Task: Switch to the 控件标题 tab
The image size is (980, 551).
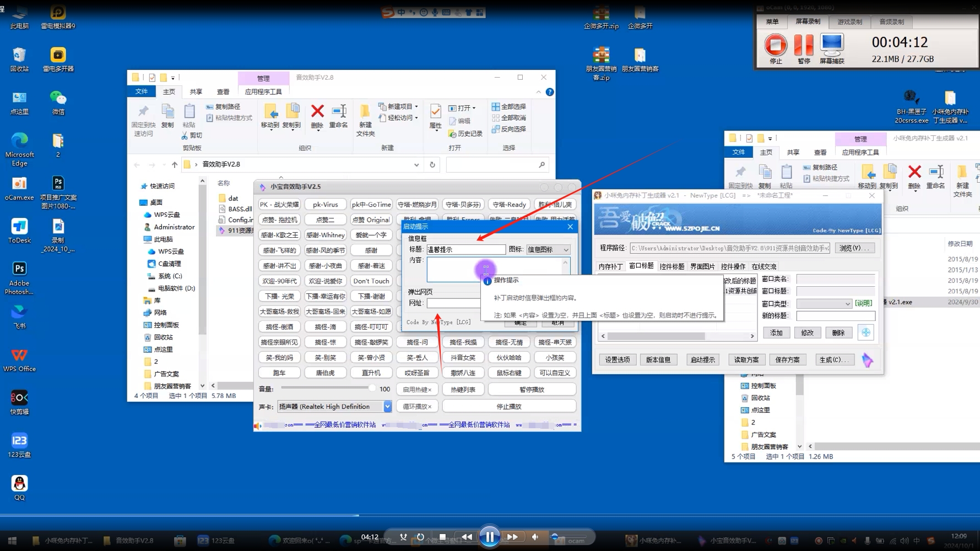Action: point(672,266)
